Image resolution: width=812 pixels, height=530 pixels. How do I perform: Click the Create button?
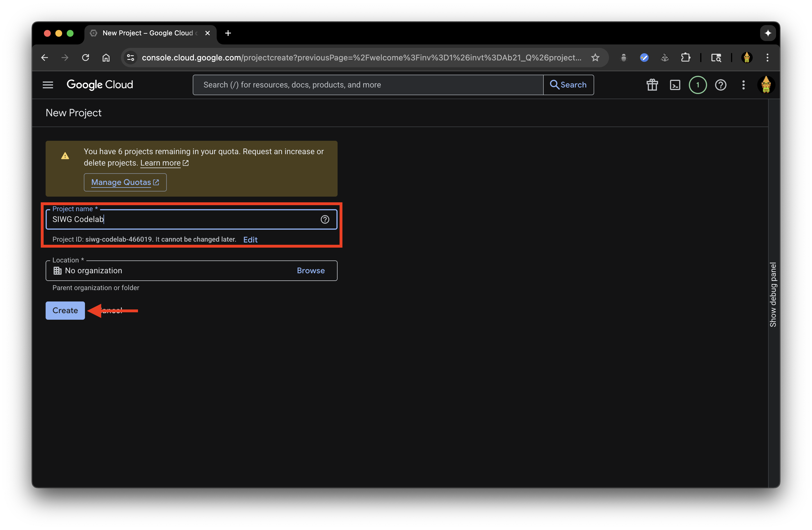(x=65, y=310)
